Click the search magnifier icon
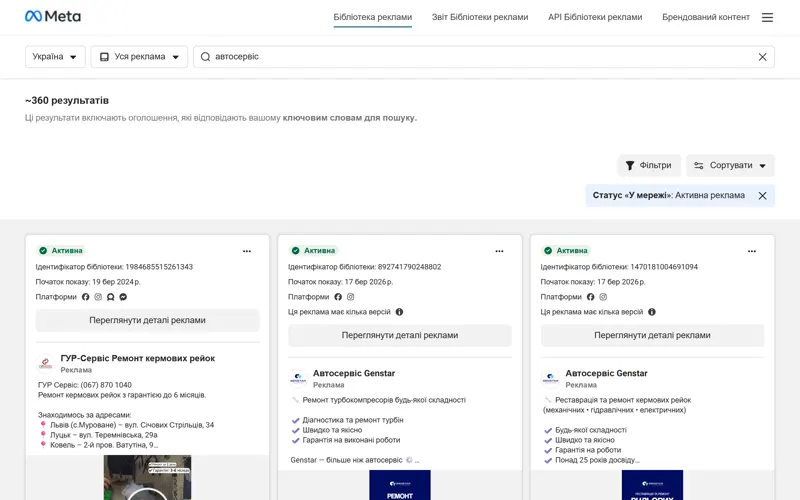Viewport: 800px width, 500px height. (x=205, y=57)
